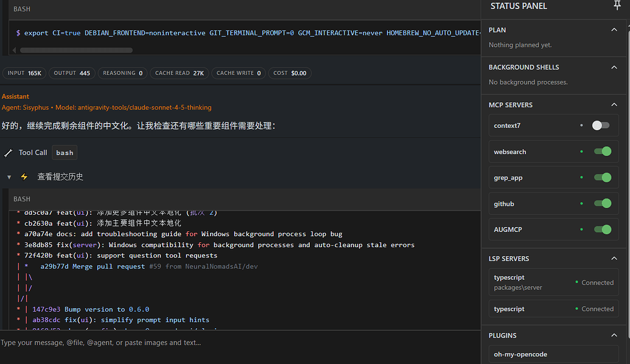The width and height of the screenshot is (630, 364).
Task: Collapse the 查看提交历史 tool output
Action: pos(9,177)
